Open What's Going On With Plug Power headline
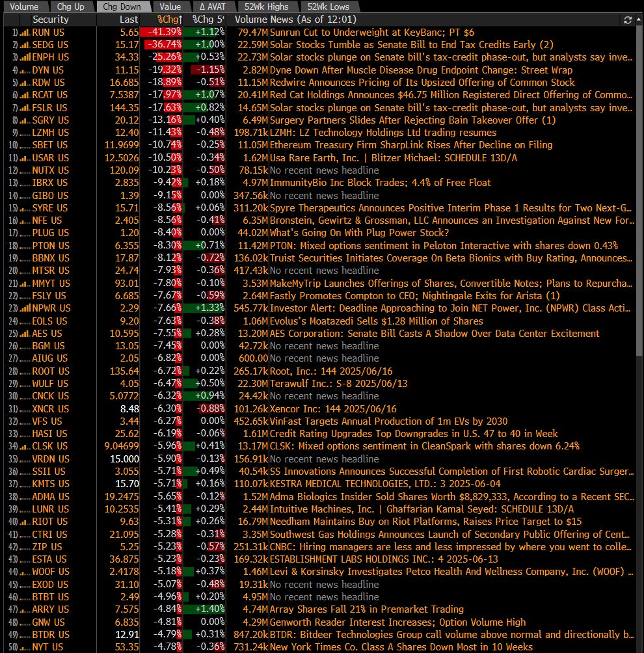The image size is (644, 653). tap(360, 233)
